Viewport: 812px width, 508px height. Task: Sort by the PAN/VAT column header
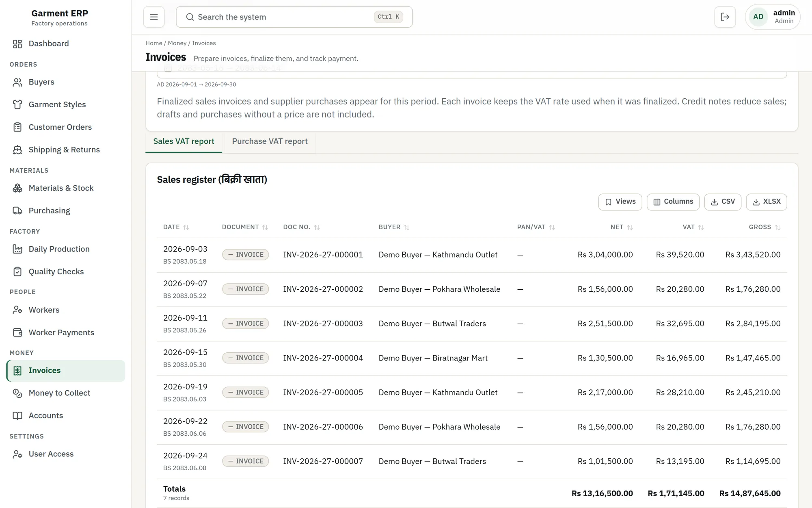[536, 227]
